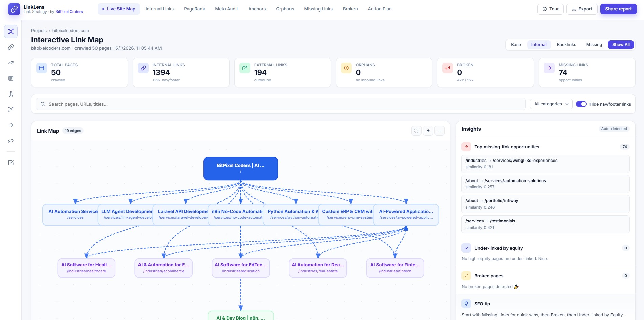Open /about to /portfolio/infiway opportunity

pos(545,204)
